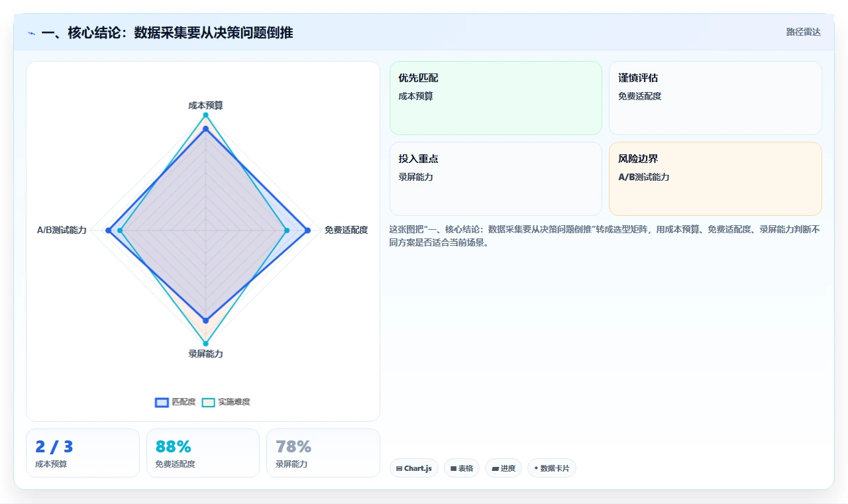This screenshot has height=504, width=848.
Task: Click the 78% 录屏能力 stat card
Action: click(323, 453)
